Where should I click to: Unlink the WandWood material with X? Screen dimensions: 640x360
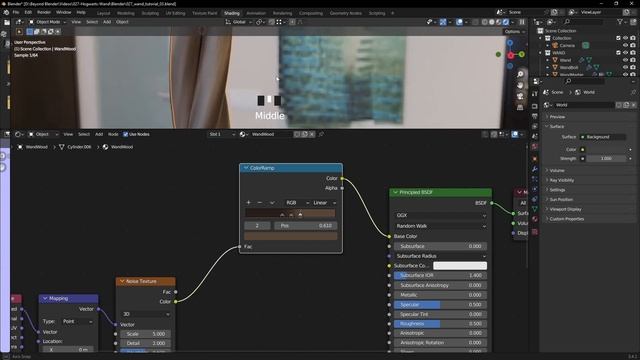[312, 134]
